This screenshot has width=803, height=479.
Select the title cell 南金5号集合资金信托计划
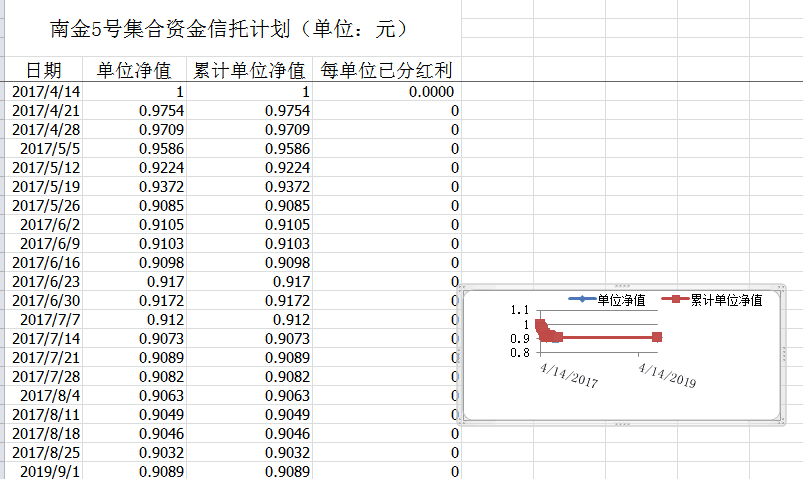coord(229,29)
